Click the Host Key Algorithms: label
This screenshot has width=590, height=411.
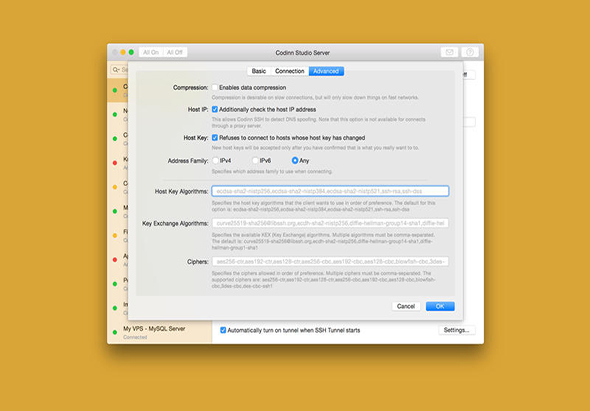(181, 192)
